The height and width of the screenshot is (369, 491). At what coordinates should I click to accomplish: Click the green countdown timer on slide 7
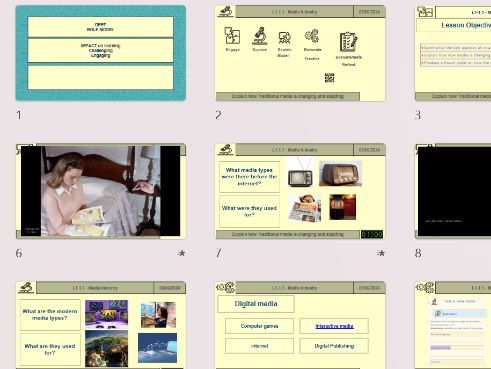[372, 234]
